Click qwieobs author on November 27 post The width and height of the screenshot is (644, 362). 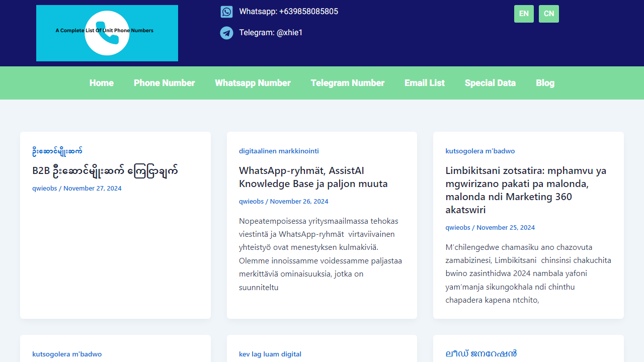45,189
